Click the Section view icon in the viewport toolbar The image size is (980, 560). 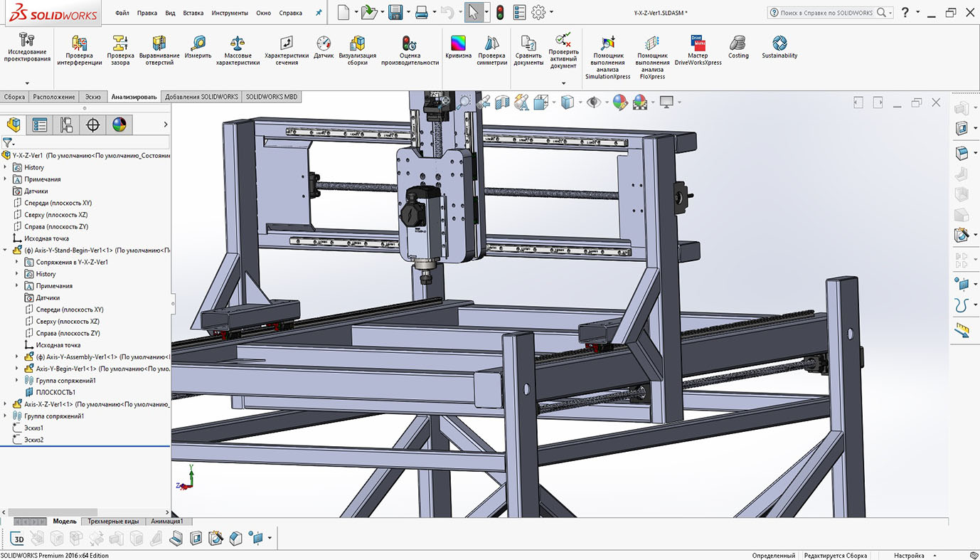pyautogui.click(x=503, y=102)
